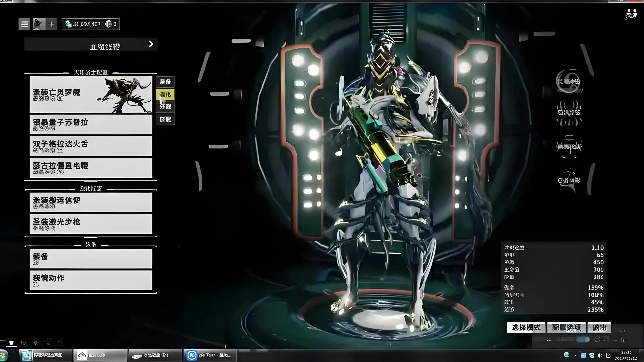Click the 退出 exit button
Image resolution: width=644 pixels, height=362 pixels.
click(599, 327)
